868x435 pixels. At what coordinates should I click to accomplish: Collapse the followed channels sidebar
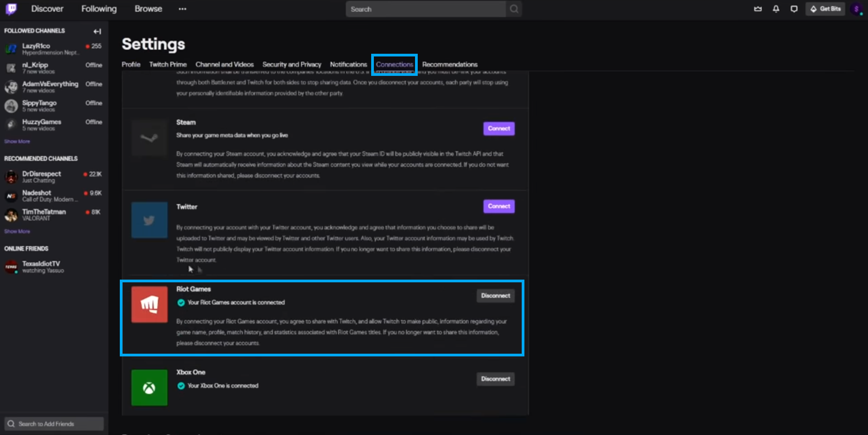coord(97,31)
